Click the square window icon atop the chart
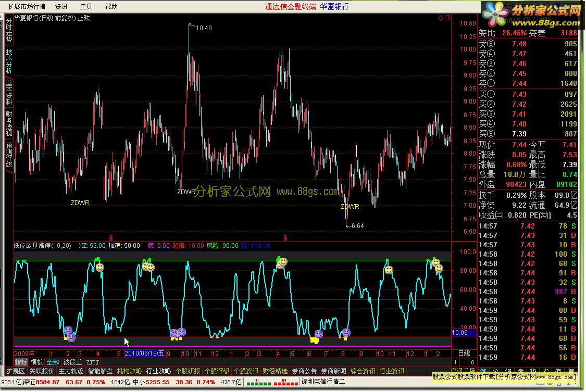586x392 pixels. click(447, 18)
